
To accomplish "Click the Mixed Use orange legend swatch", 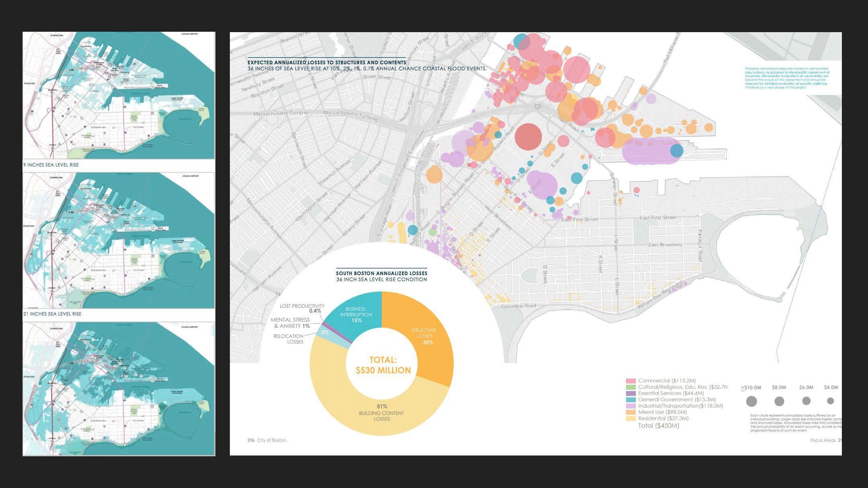I will pyautogui.click(x=631, y=412).
